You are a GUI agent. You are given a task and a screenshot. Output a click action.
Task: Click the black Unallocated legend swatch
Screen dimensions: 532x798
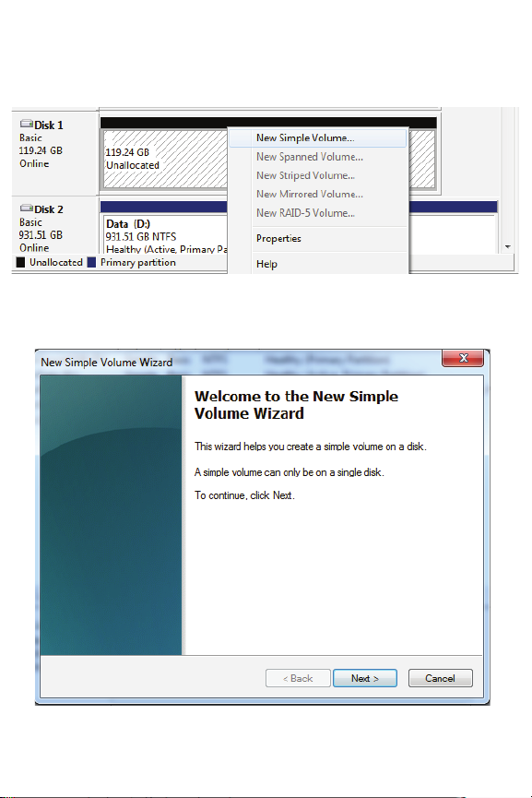(x=20, y=262)
